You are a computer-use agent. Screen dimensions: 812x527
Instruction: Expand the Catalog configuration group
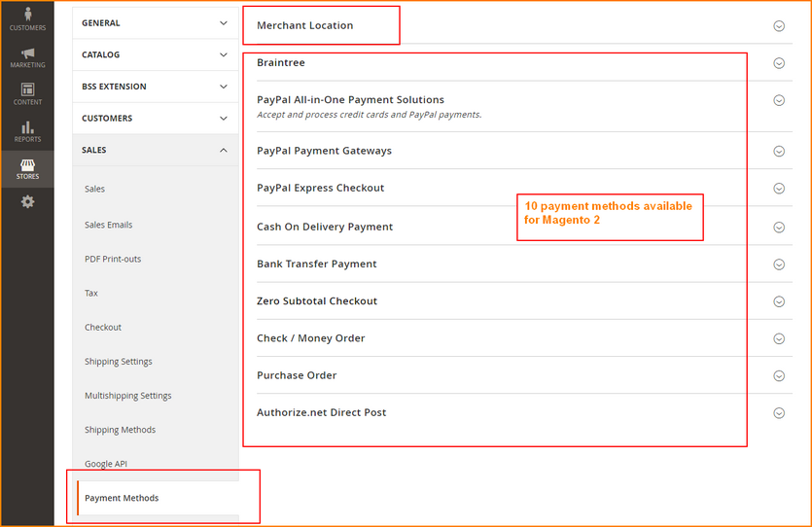[x=155, y=55]
